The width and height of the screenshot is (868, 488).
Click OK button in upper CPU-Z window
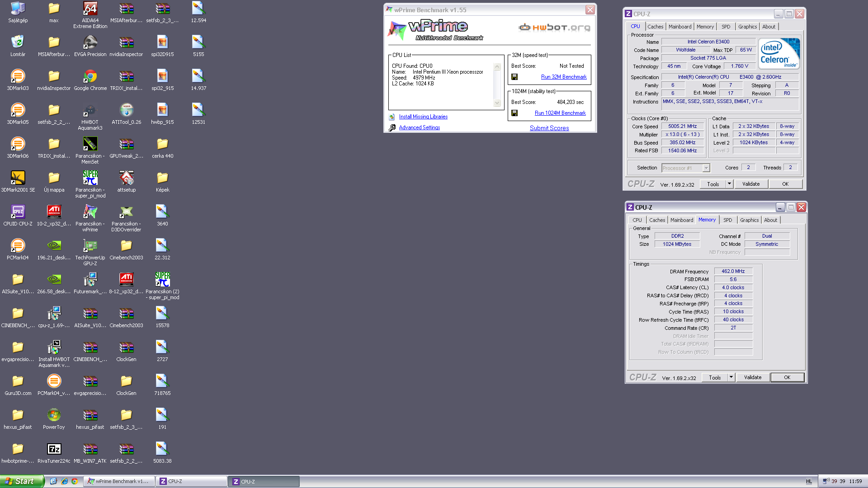pyautogui.click(x=785, y=184)
